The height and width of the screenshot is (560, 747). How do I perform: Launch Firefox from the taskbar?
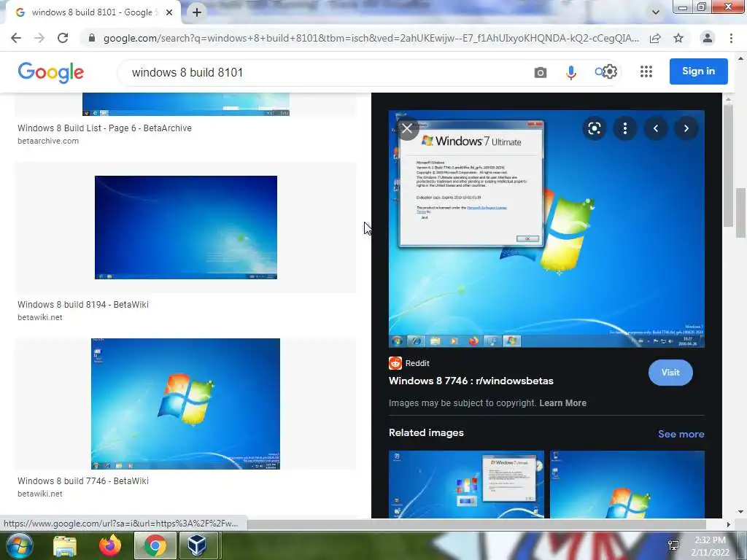coord(110,545)
